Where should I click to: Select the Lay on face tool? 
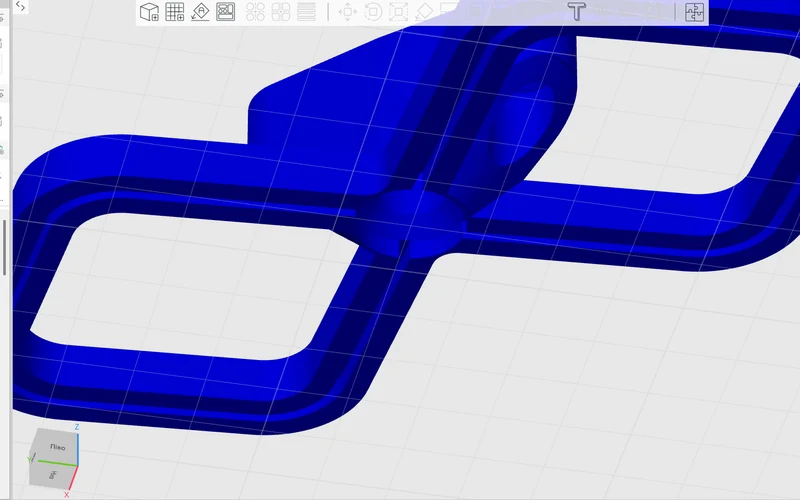tap(424, 12)
